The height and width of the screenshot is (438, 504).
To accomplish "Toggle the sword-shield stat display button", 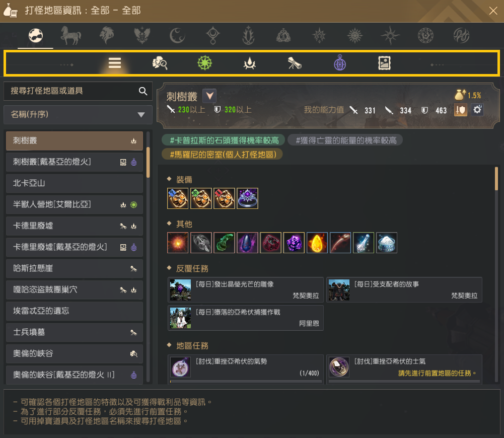I will point(460,110).
